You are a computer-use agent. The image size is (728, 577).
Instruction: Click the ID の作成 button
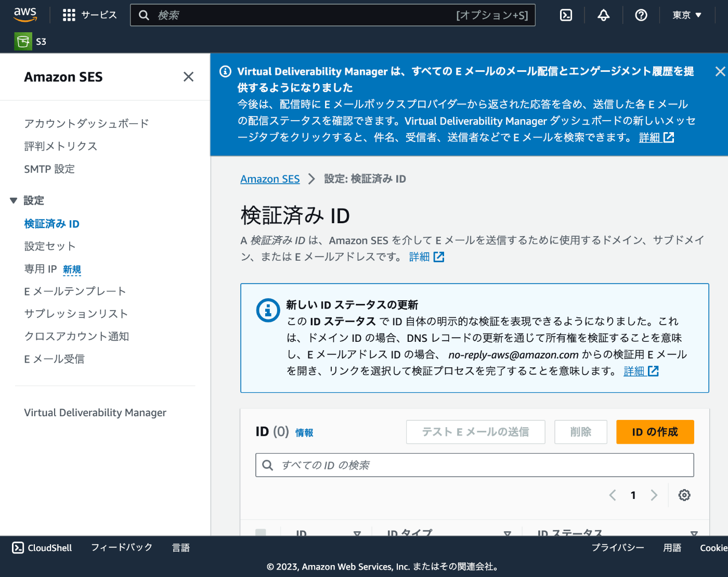click(x=655, y=432)
